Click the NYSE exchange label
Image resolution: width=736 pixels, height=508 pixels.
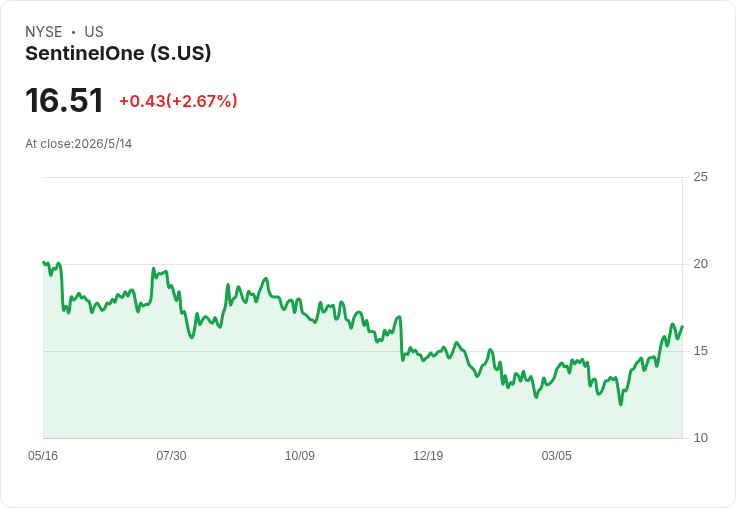pyautogui.click(x=44, y=32)
